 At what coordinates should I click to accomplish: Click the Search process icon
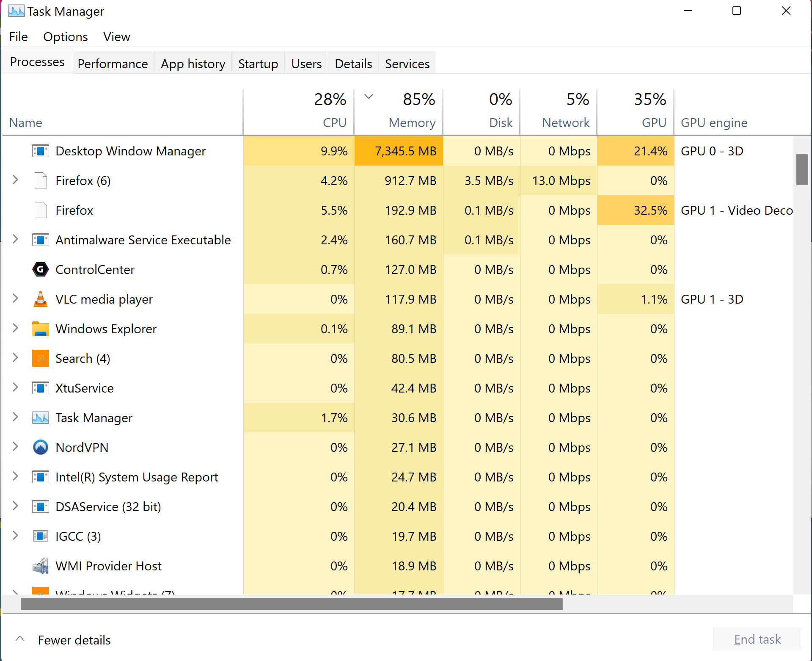[41, 358]
